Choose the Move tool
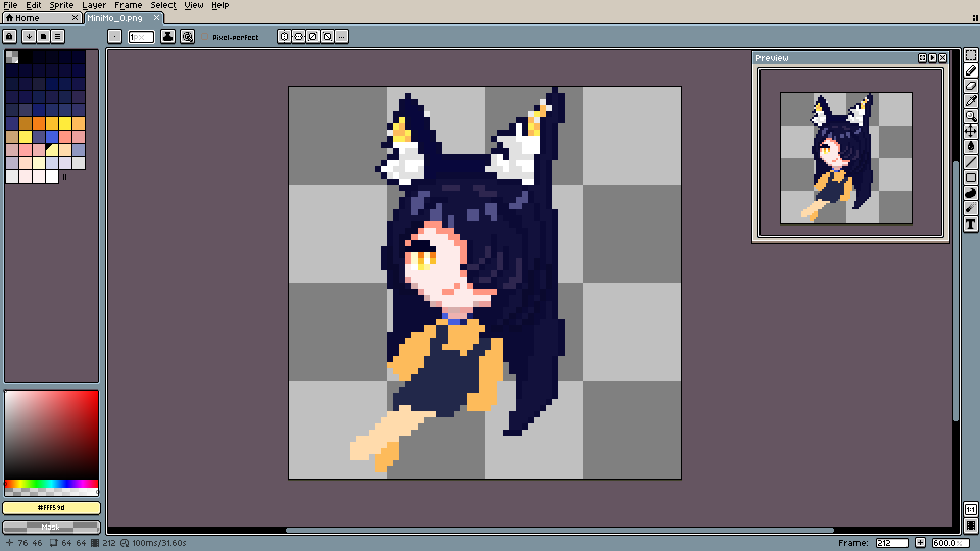The height and width of the screenshot is (551, 980). (970, 132)
